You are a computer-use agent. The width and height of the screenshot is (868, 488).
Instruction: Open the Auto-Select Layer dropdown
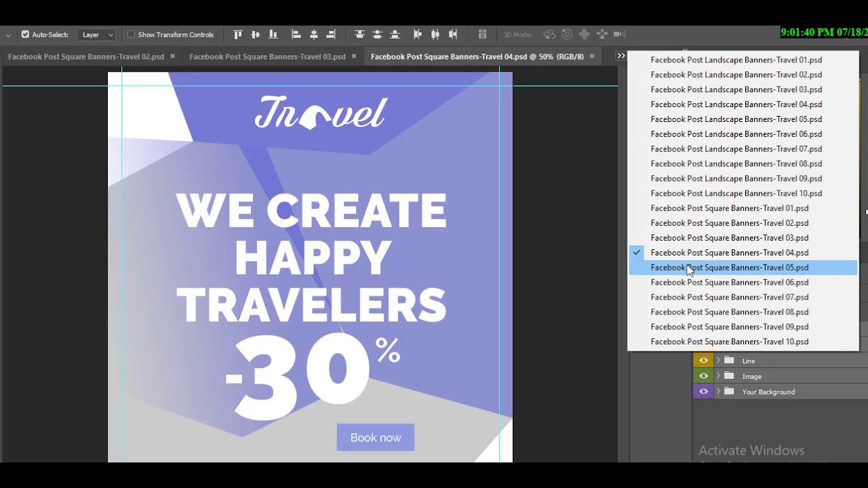pos(96,35)
